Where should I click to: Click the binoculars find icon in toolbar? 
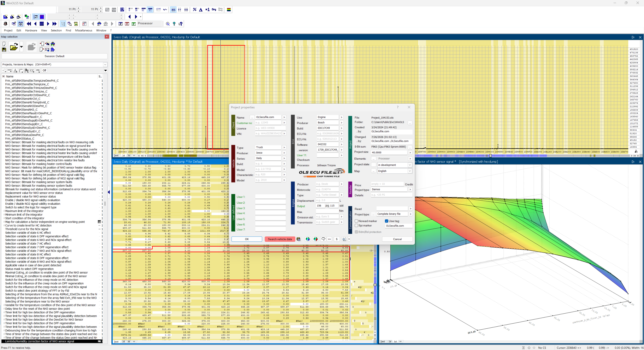[x=99, y=24]
